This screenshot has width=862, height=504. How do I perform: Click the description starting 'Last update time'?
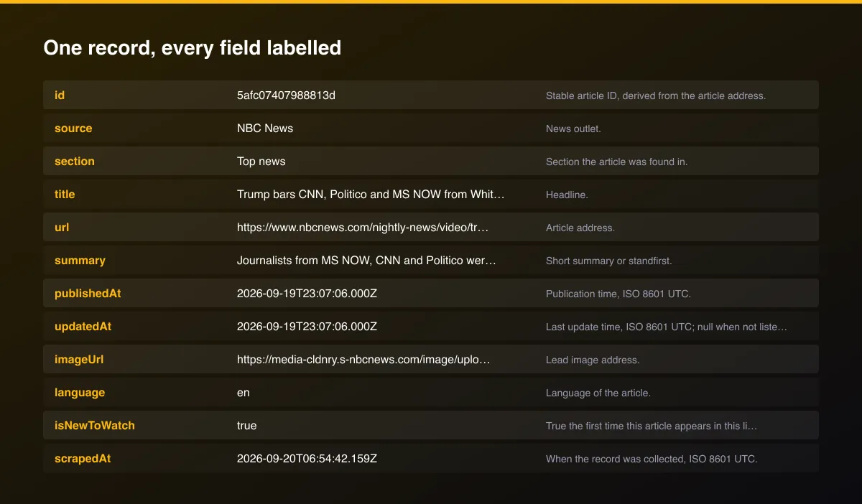667,327
